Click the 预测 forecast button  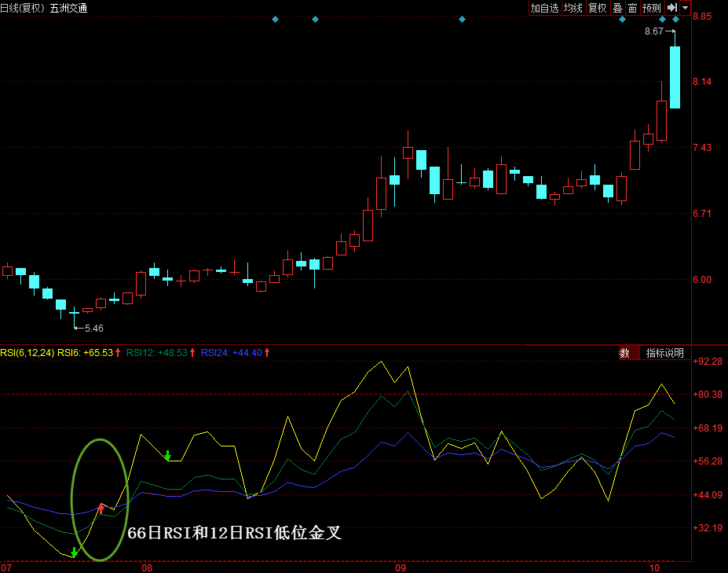click(652, 8)
